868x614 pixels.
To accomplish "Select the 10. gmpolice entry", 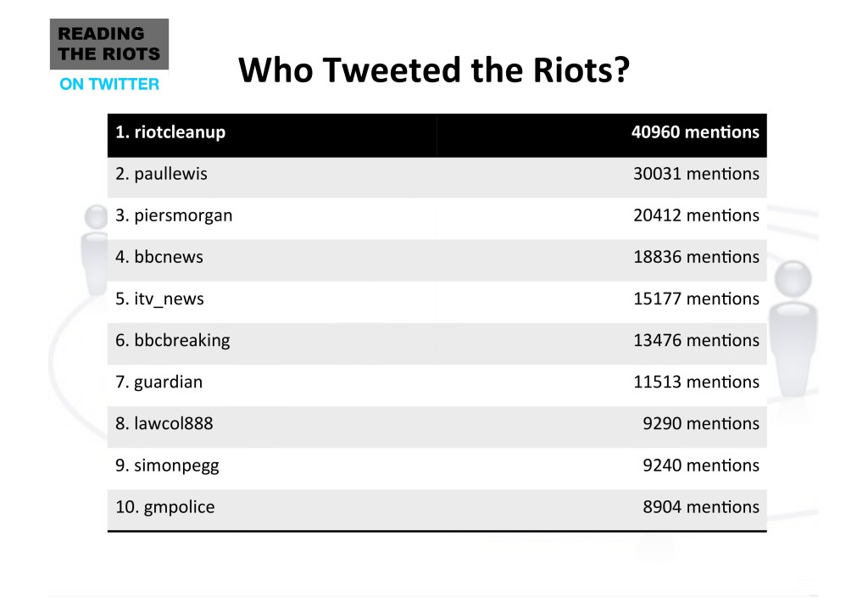I will [x=165, y=507].
